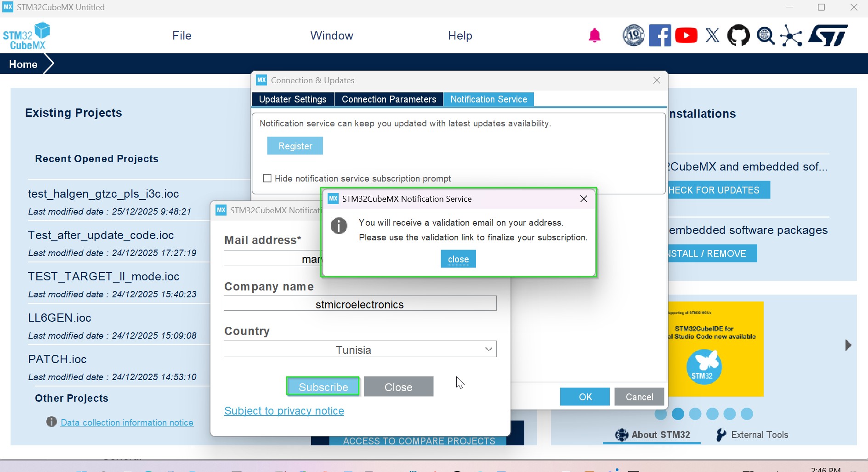Open the Subject to privacy notice link
This screenshot has height=472, width=868.
click(284, 410)
